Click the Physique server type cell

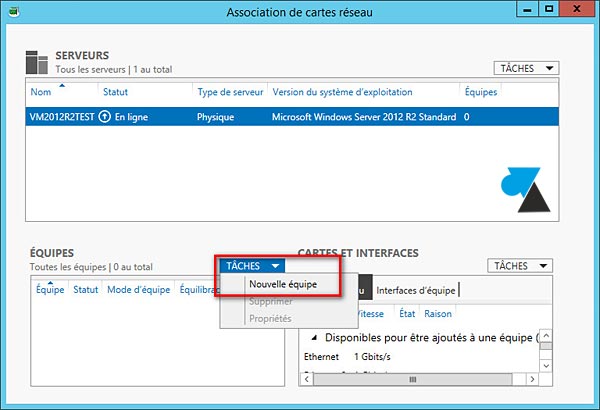coord(215,117)
